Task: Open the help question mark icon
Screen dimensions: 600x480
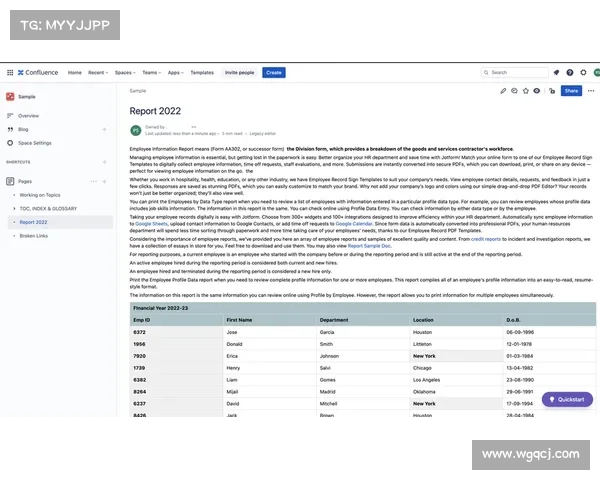Action: [x=570, y=72]
